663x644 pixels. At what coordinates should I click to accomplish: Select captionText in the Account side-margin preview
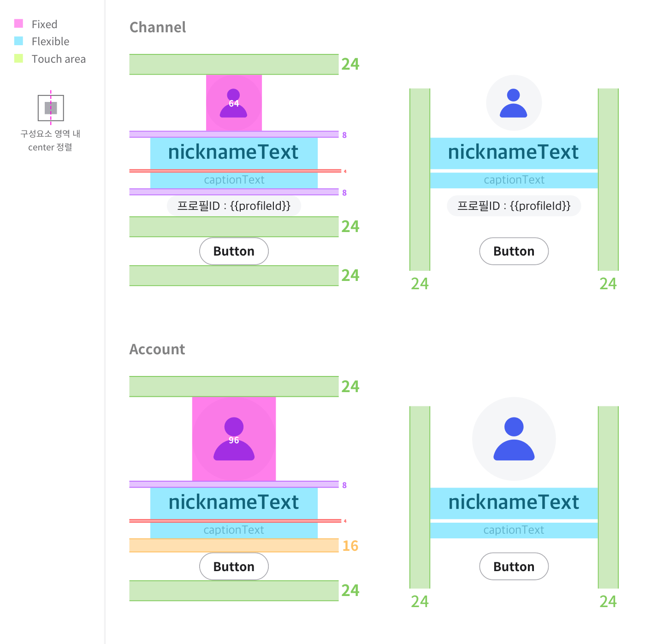pyautogui.click(x=514, y=530)
